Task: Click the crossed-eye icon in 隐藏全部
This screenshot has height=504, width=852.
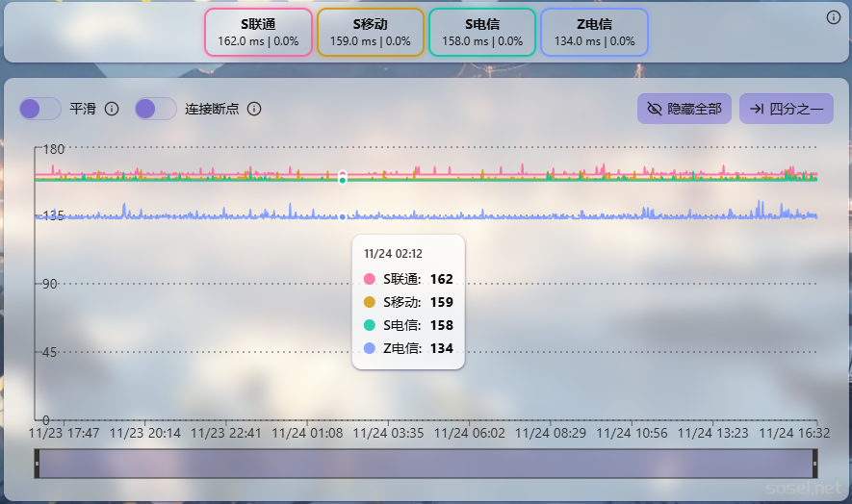Action: coord(655,109)
